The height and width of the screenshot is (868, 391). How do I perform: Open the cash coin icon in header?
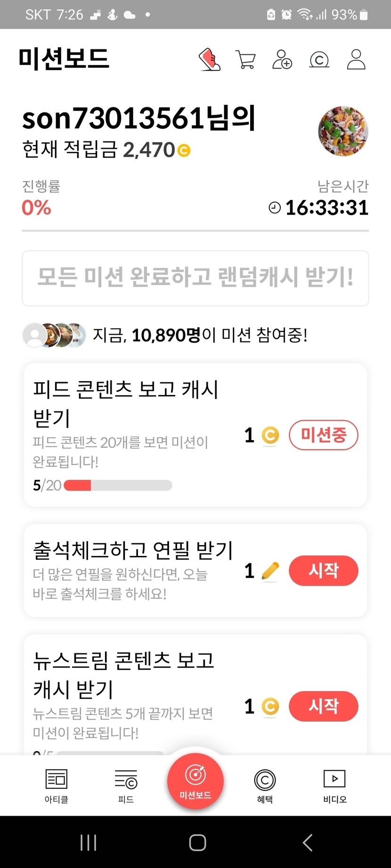pos(319,60)
